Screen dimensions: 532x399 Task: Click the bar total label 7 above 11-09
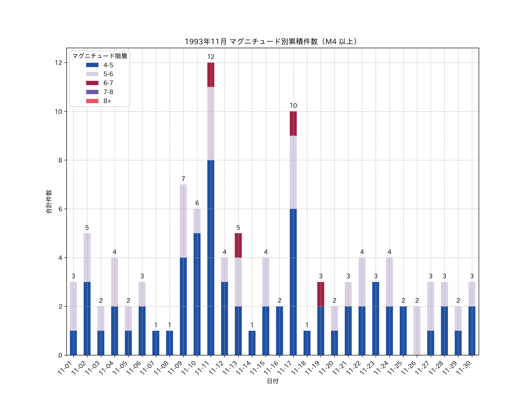coord(183,179)
